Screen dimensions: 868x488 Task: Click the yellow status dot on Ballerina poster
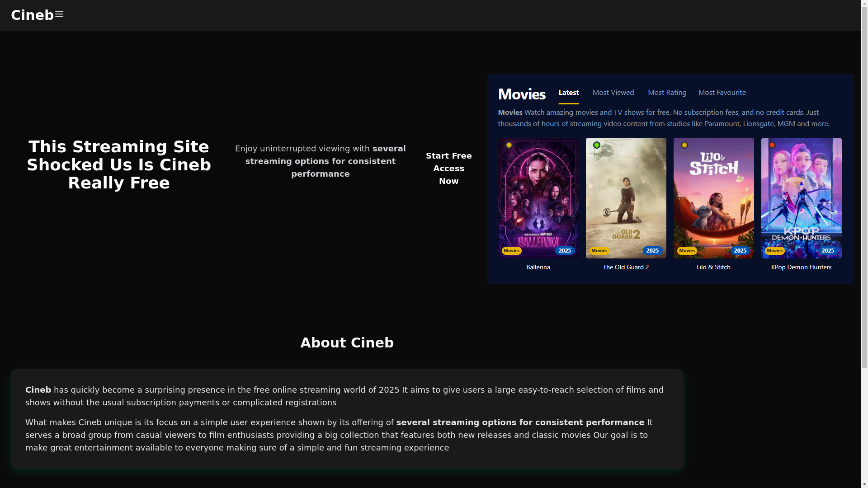coord(509,145)
